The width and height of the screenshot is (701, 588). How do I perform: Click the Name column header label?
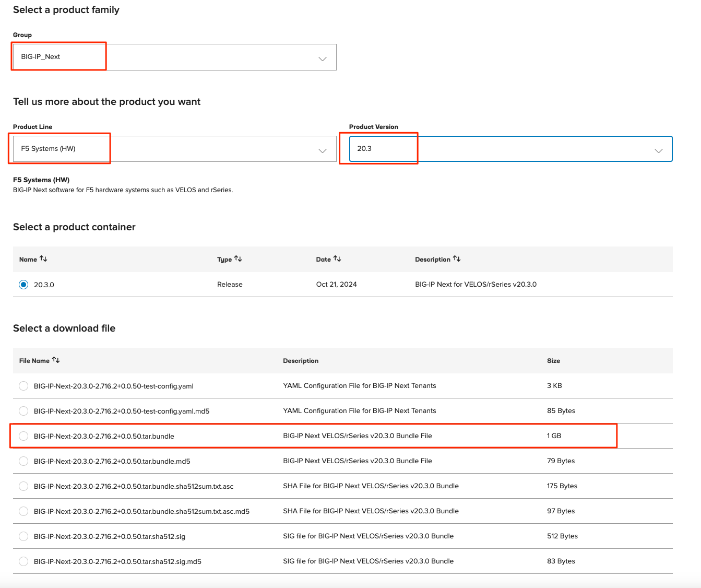(x=28, y=260)
